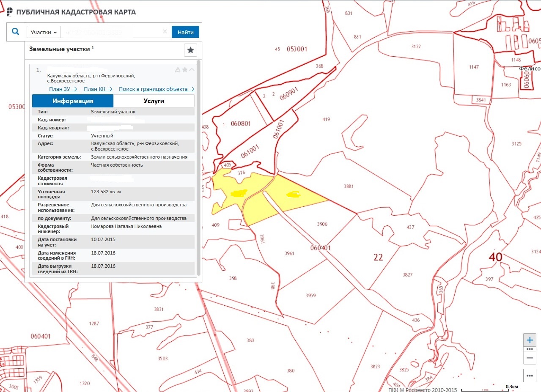The image size is (541, 392).
Task: Click the warning triangle icon on result 1
Action: [178, 70]
